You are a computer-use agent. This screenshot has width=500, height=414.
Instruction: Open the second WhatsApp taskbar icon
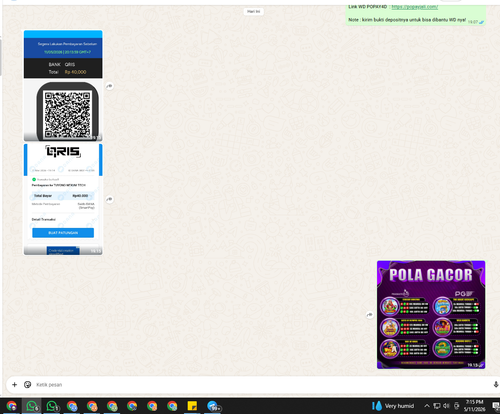point(52,406)
